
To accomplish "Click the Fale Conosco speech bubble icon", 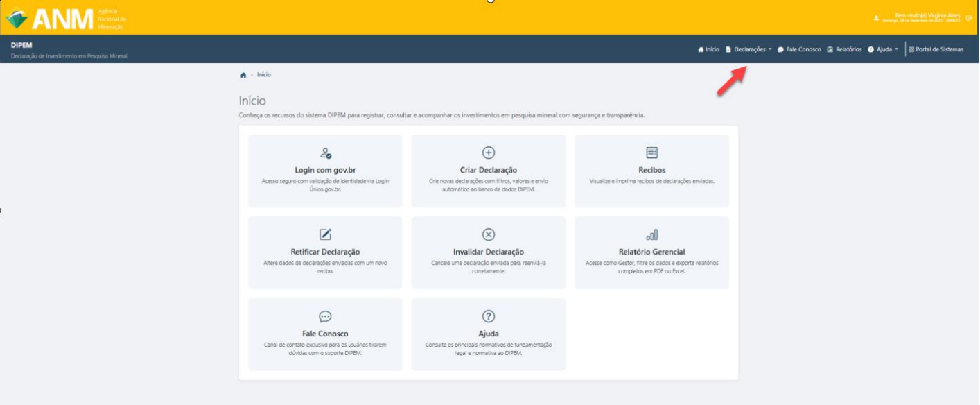I will click(x=326, y=316).
